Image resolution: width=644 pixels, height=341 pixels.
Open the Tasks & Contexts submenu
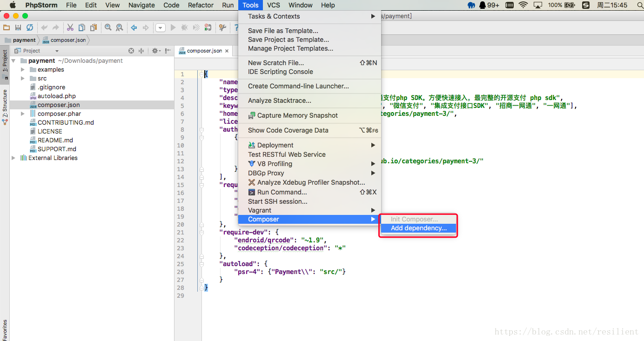(309, 16)
